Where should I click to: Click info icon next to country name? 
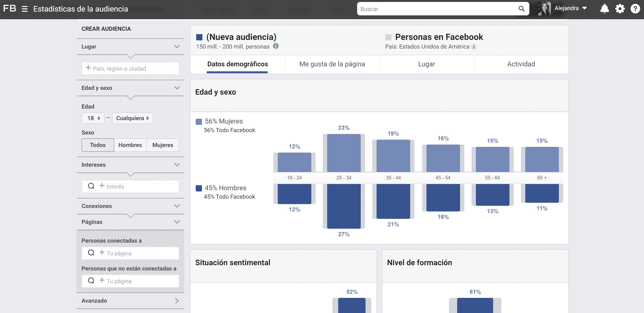(474, 47)
